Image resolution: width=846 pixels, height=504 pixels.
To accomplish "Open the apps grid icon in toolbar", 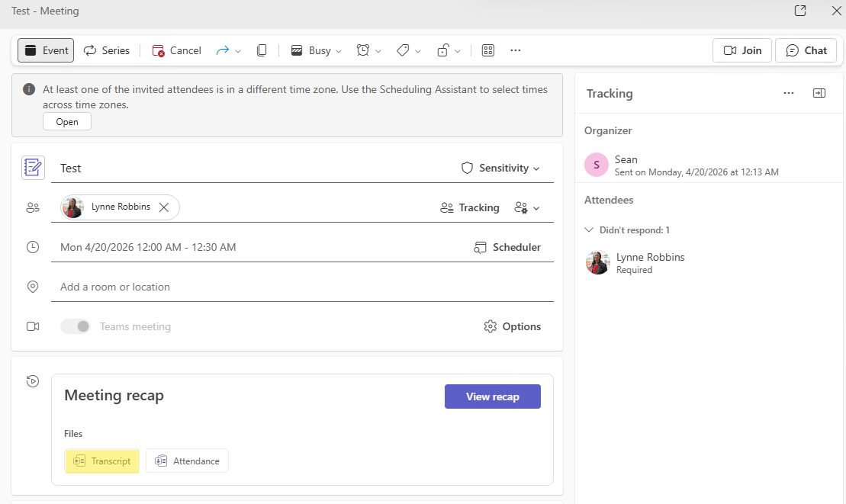I will point(488,50).
